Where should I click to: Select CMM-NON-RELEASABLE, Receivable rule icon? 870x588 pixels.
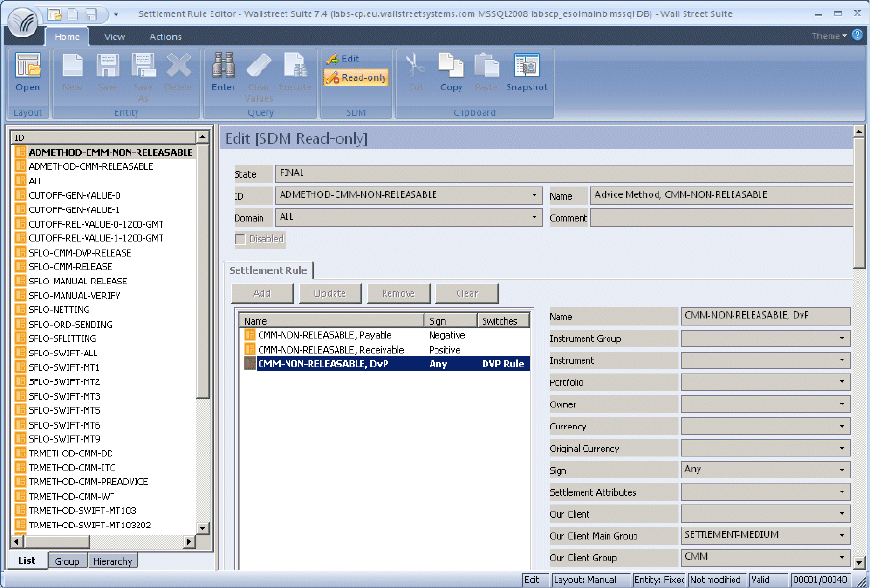(250, 350)
